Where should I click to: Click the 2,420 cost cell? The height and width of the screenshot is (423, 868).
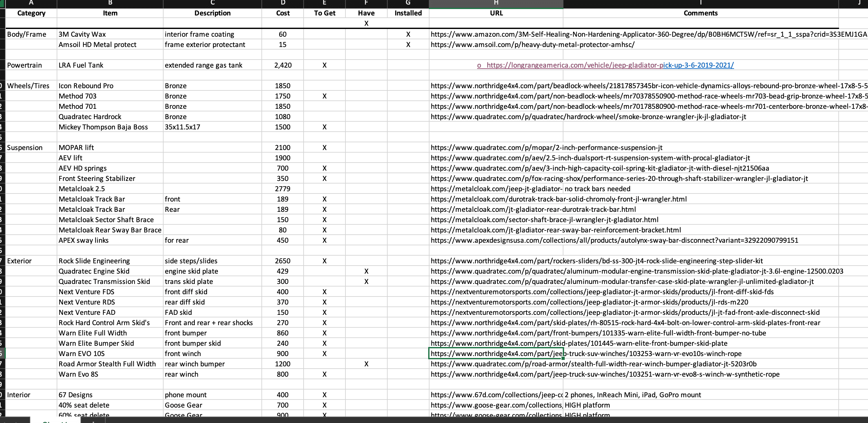[x=283, y=65]
